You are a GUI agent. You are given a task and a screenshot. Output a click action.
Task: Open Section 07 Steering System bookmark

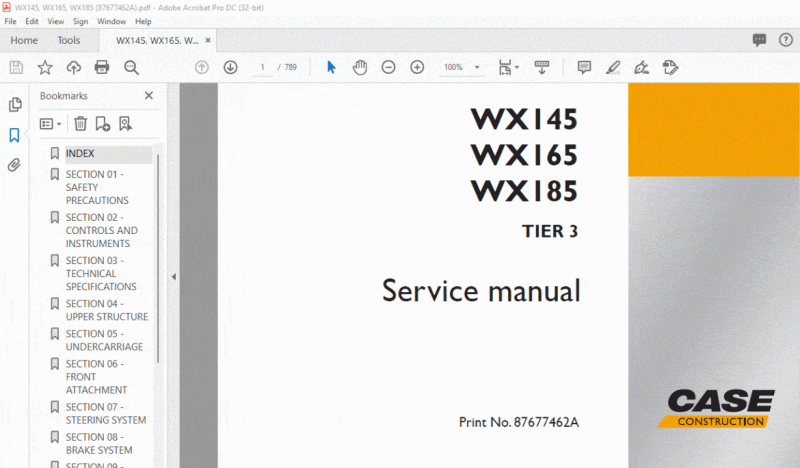(x=106, y=413)
